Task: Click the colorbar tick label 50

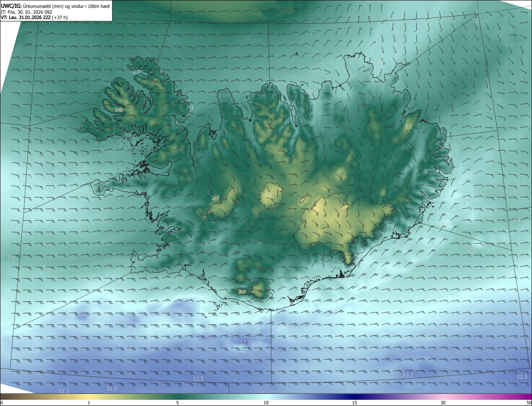Action: click(528, 403)
